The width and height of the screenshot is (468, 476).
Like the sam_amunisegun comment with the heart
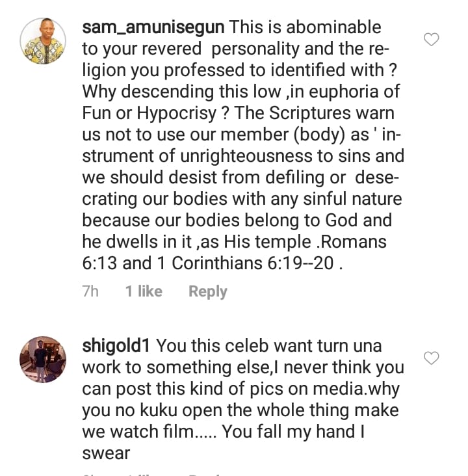coord(432,40)
